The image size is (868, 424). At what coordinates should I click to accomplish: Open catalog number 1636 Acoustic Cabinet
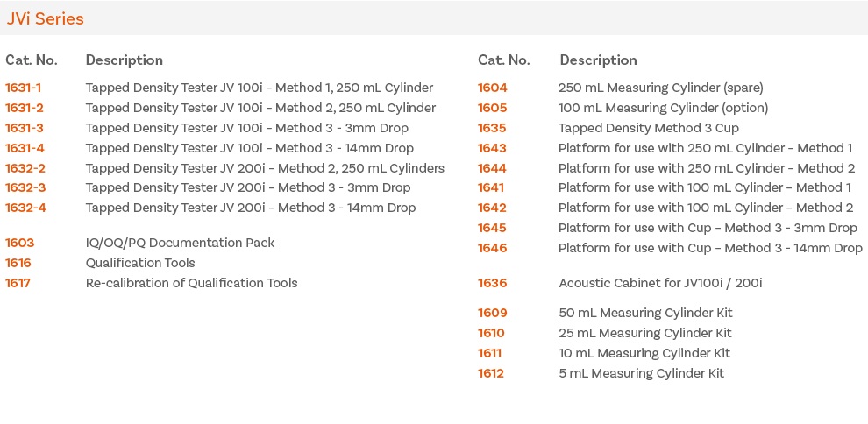coord(493,283)
